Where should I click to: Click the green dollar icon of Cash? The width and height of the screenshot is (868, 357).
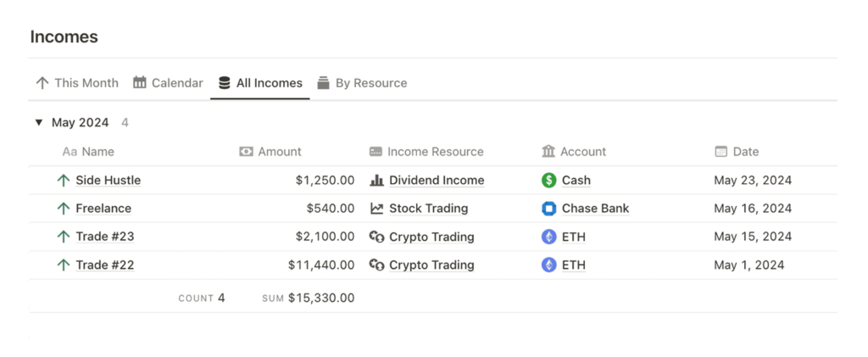pos(548,181)
